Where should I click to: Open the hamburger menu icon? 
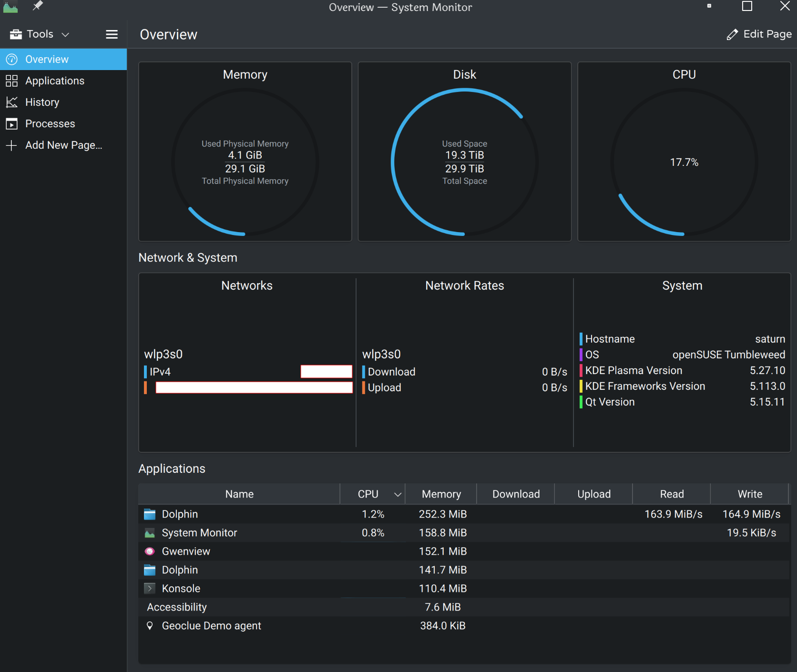tap(112, 34)
